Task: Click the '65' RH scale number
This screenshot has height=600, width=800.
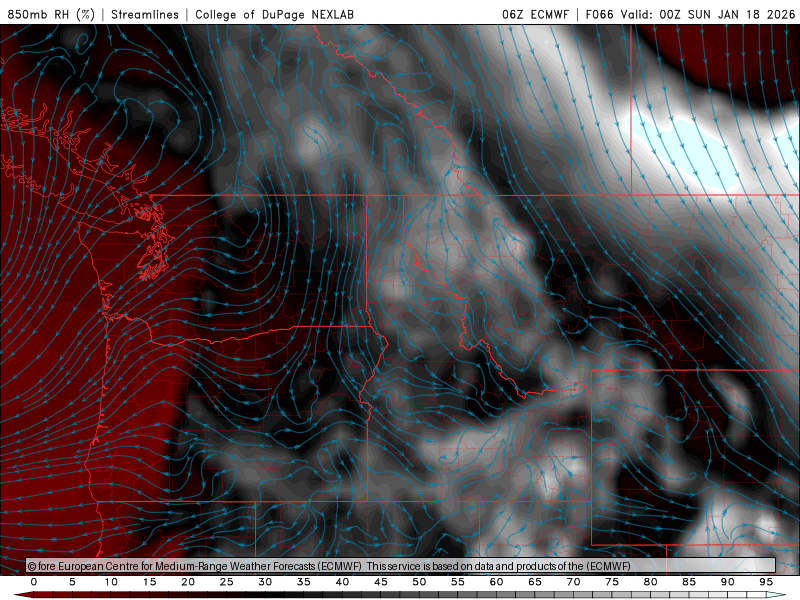Action: (535, 582)
